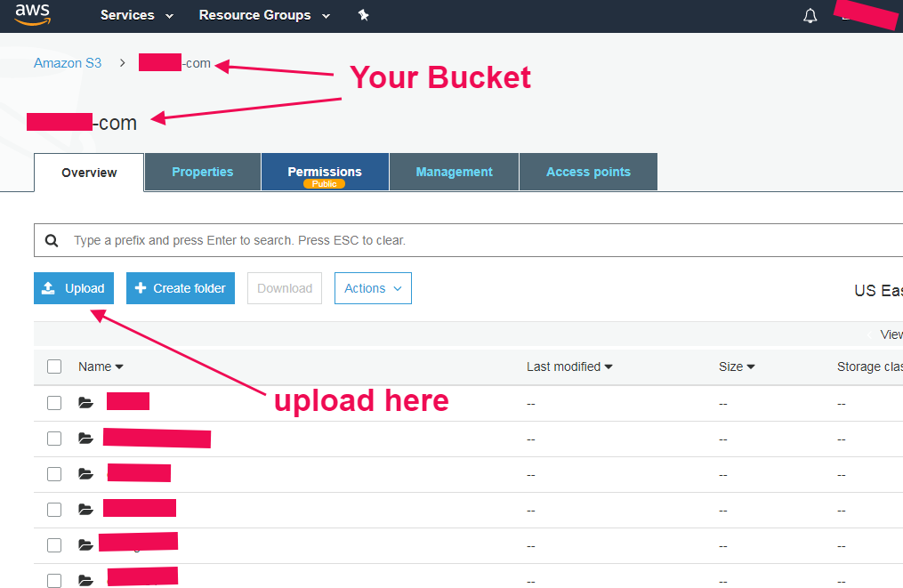The height and width of the screenshot is (588, 903).
Task: Click the first folder icon in list
Action: [x=85, y=403]
